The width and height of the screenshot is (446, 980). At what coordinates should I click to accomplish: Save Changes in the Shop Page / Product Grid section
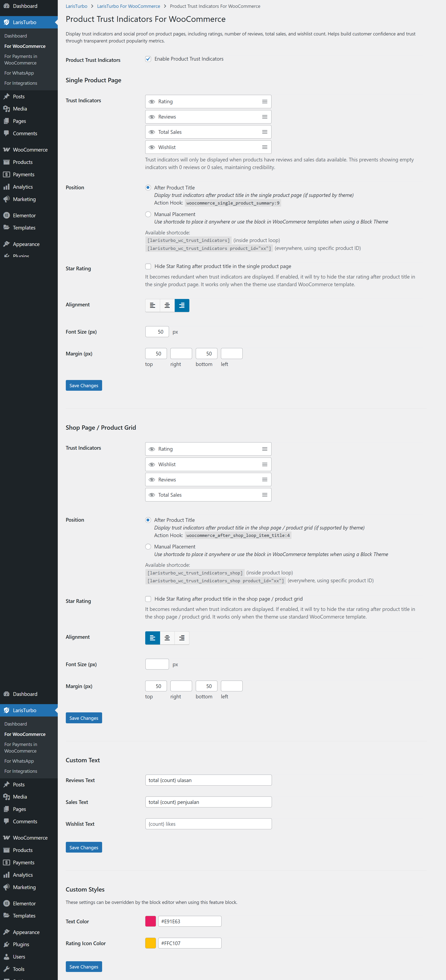84,718
